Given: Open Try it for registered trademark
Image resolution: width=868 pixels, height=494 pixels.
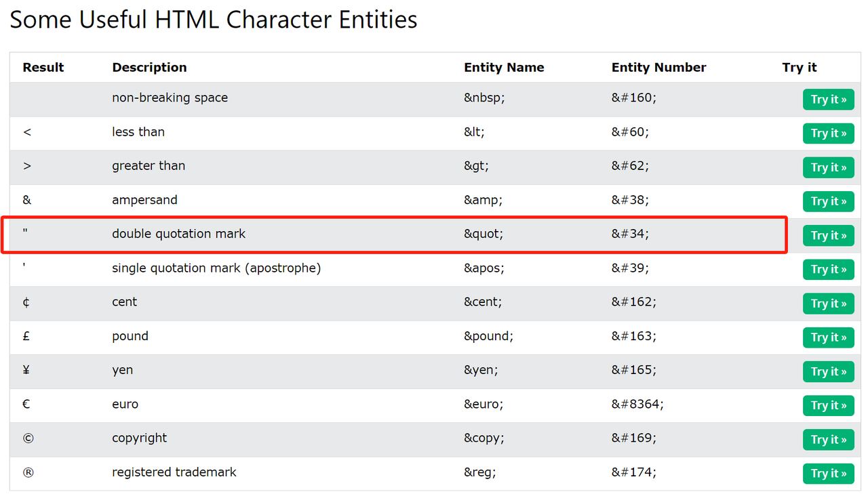Looking at the screenshot, I should (828, 474).
